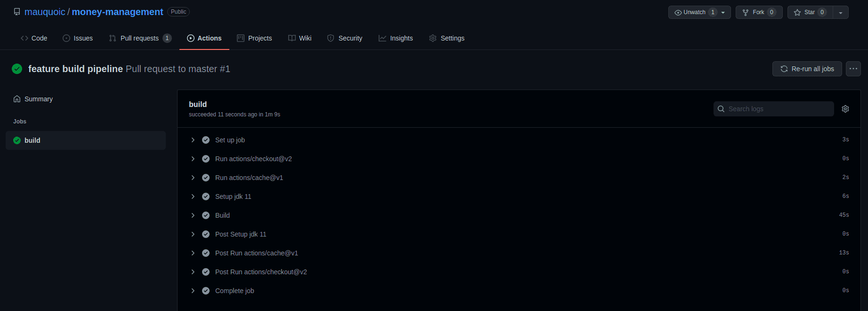The image size is (868, 311).
Task: Click the green workflow success icon in the header
Action: [x=17, y=69]
